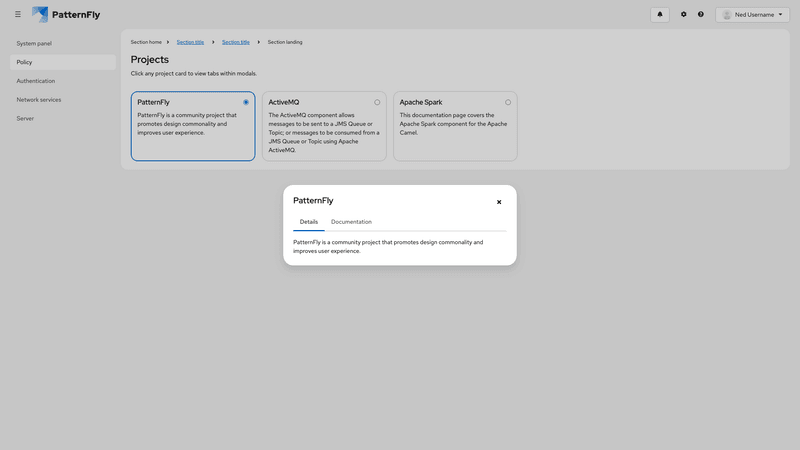Select the ActiveMQ card radio button

tap(377, 102)
